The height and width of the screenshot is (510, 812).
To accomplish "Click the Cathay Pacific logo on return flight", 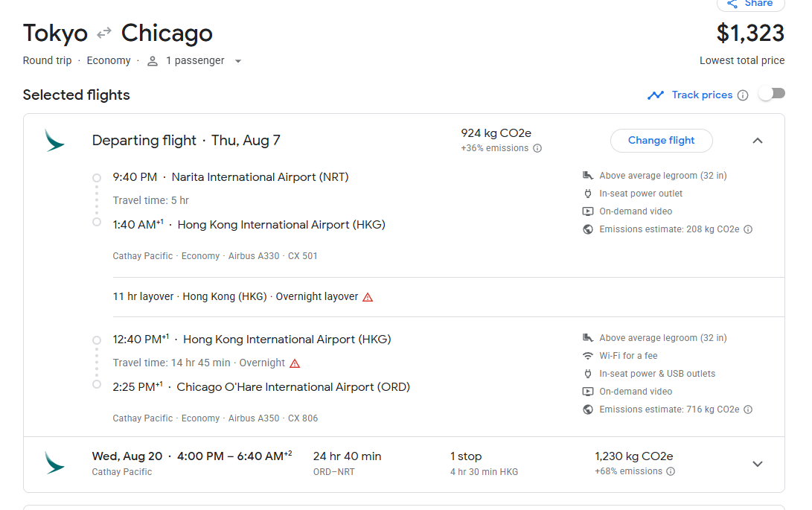I will tap(54, 463).
